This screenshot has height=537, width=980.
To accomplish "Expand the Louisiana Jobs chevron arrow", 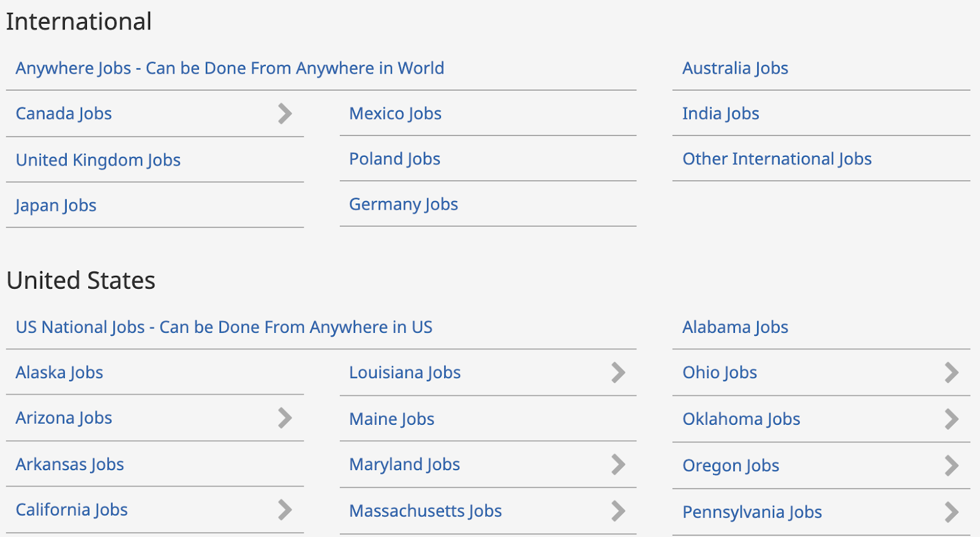I will (618, 372).
